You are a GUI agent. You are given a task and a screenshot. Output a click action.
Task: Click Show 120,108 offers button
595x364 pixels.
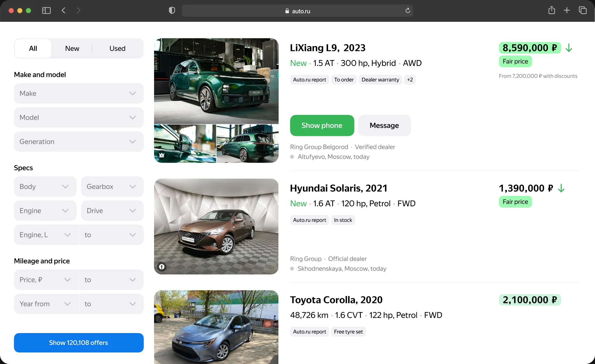pos(79,343)
